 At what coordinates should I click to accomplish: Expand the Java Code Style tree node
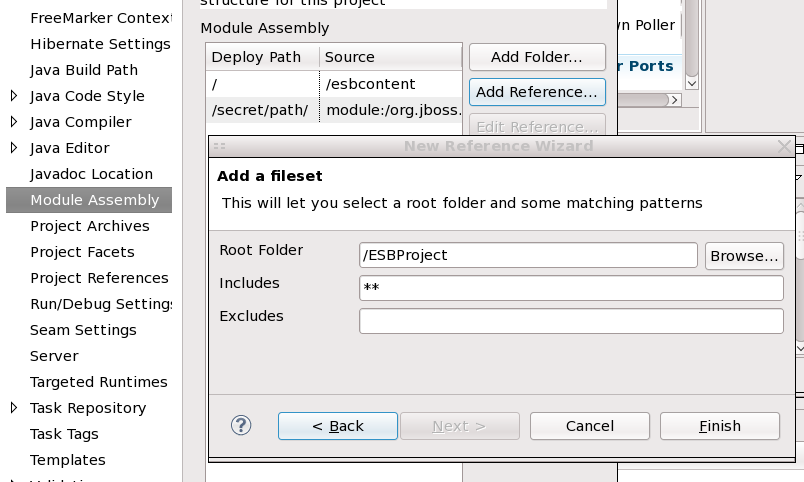pos(14,95)
